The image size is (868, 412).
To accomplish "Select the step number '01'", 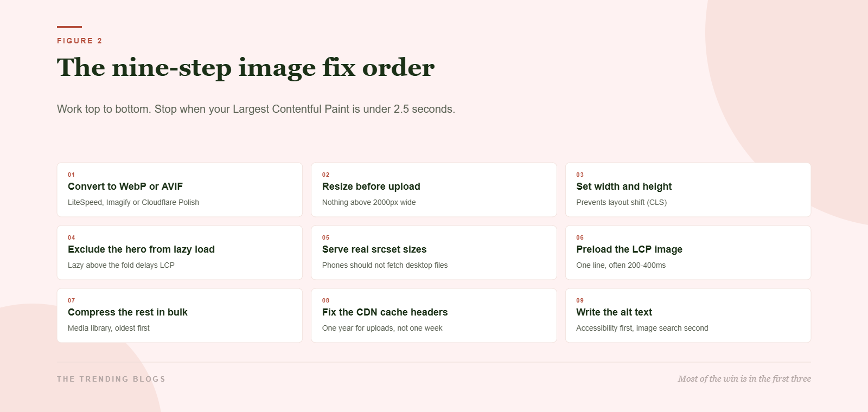I will tap(71, 175).
